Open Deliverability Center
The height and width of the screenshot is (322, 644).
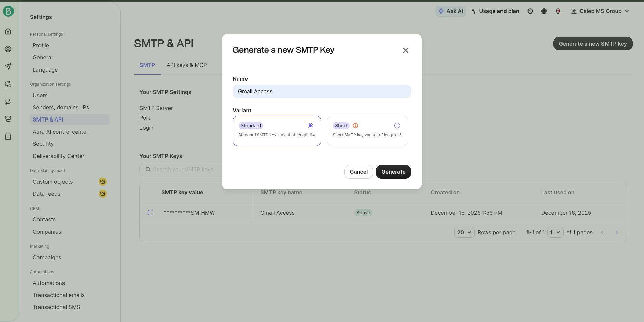click(x=58, y=156)
